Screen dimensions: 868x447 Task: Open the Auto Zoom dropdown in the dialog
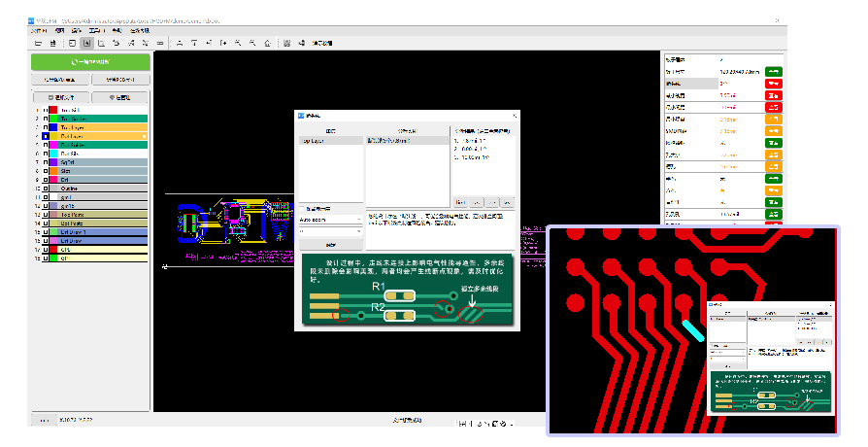click(x=330, y=220)
